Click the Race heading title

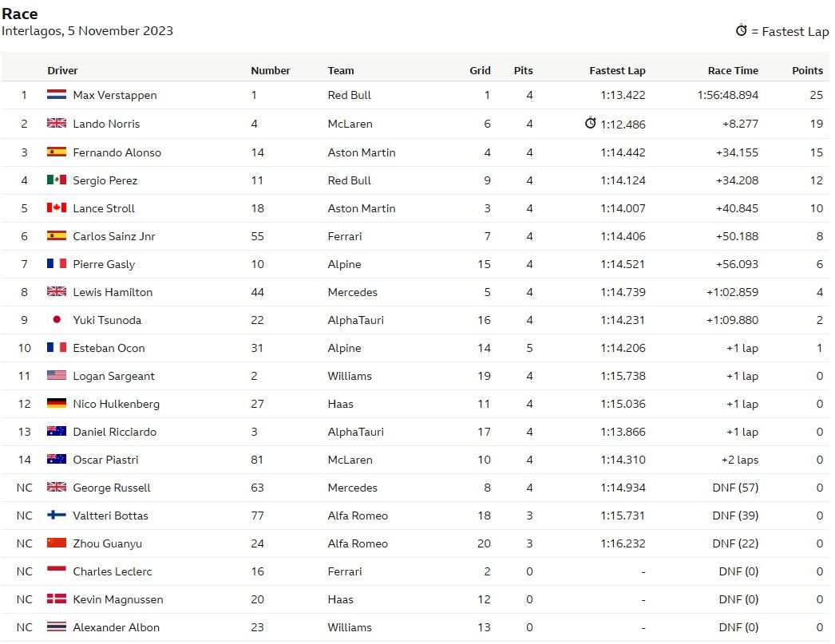click(20, 14)
